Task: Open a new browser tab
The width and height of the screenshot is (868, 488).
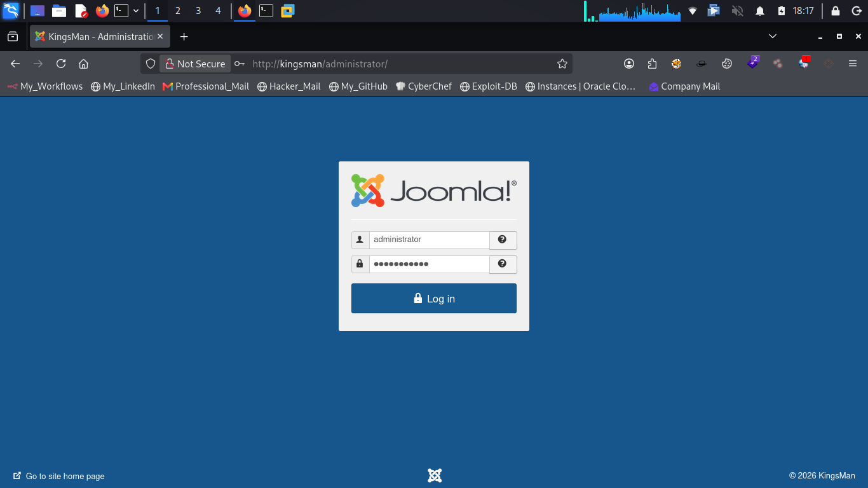Action: 184,37
